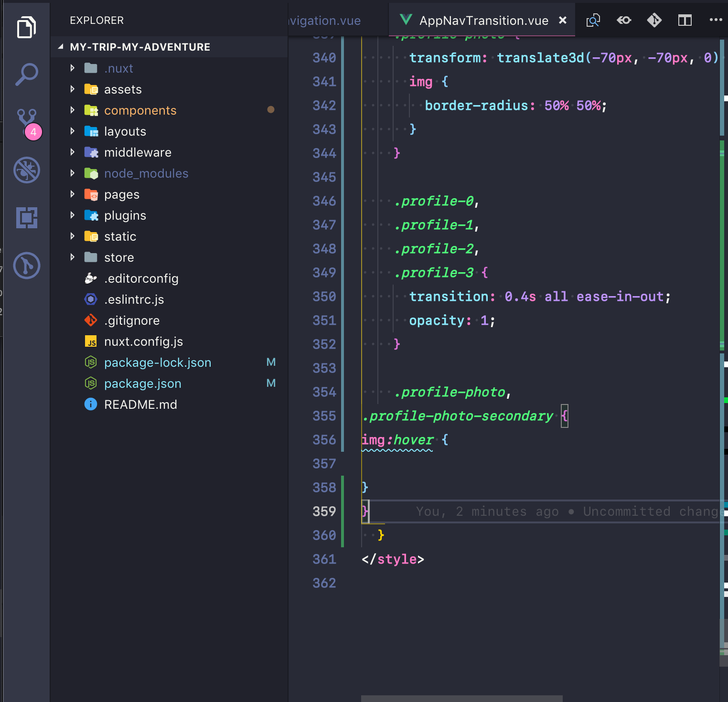Image resolution: width=728 pixels, height=702 pixels.
Task: Search within the current file
Action: (x=593, y=21)
